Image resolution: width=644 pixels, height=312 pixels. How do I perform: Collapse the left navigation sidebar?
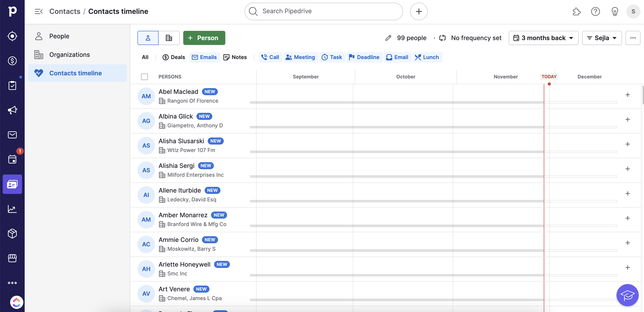39,11
